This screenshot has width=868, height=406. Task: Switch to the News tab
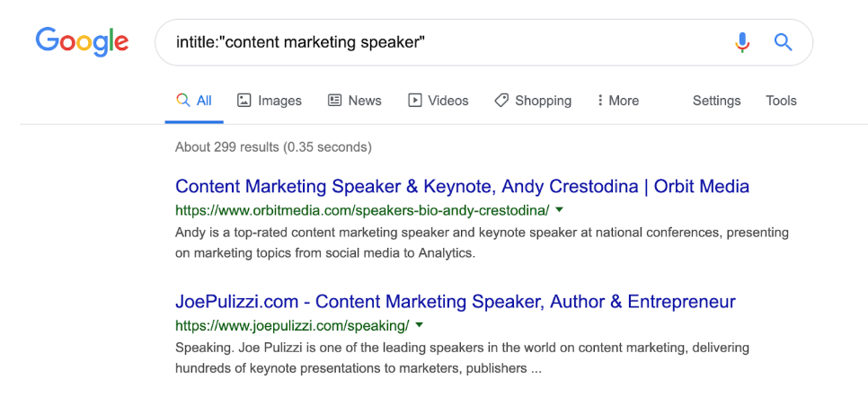[x=354, y=101]
